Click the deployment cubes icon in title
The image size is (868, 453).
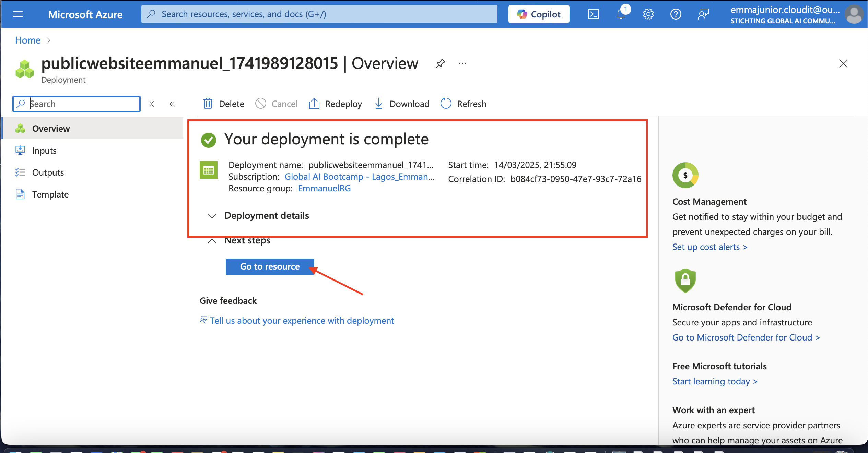coord(25,69)
